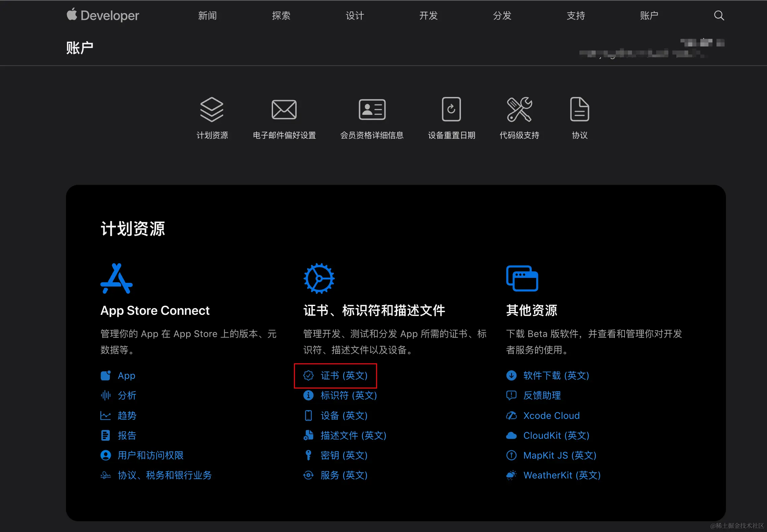Image resolution: width=767 pixels, height=532 pixels.
Task: Open the 软件下载 (英文) link
Action: (556, 375)
